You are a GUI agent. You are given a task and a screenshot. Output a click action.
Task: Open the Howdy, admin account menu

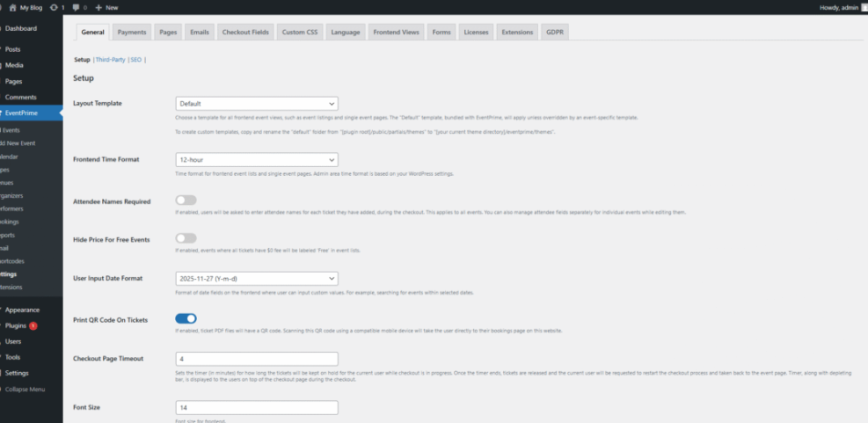842,8
